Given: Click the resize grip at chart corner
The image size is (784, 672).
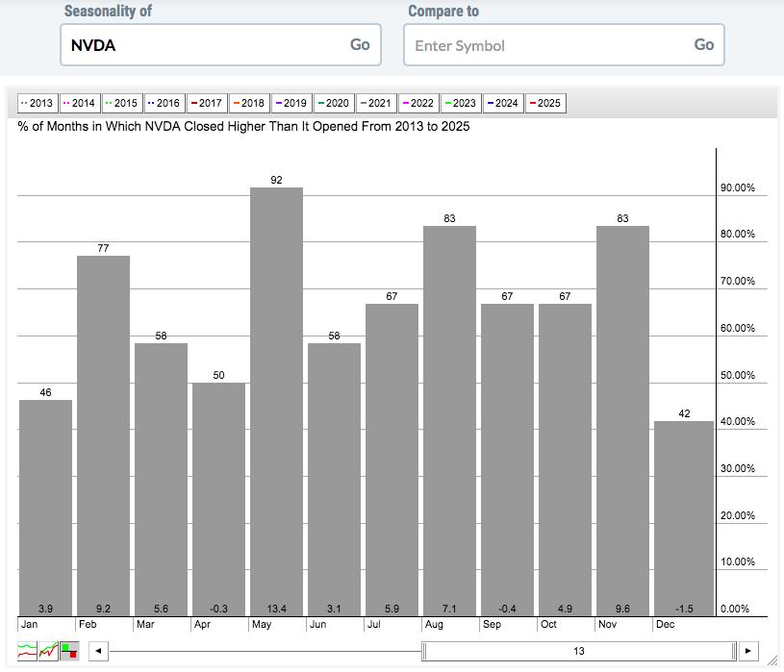Looking at the screenshot, I should point(772,660).
